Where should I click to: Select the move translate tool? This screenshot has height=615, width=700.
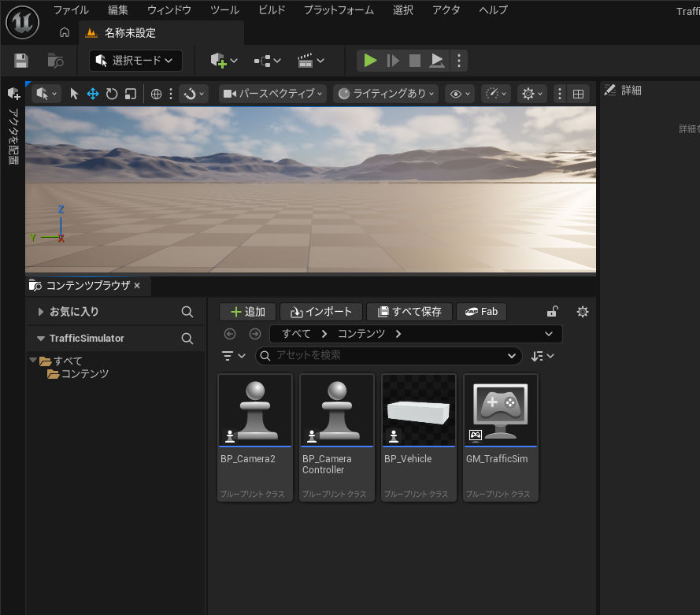[x=93, y=94]
